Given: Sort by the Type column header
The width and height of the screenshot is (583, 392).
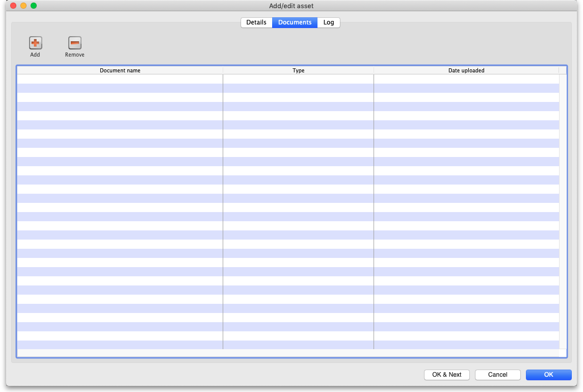Looking at the screenshot, I should 298,70.
